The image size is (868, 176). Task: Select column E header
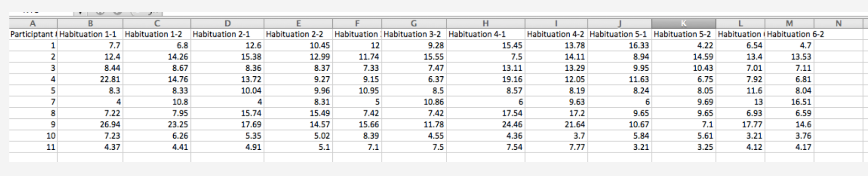(x=298, y=23)
